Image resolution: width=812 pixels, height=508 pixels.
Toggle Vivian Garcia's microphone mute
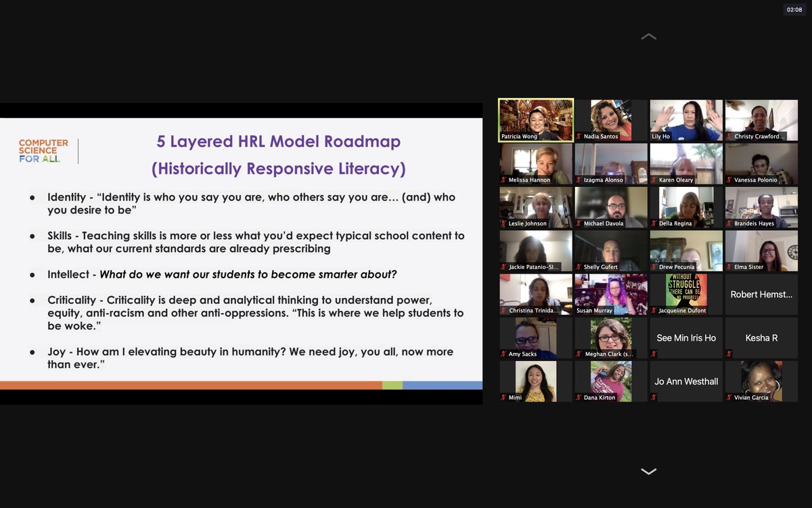[729, 397]
